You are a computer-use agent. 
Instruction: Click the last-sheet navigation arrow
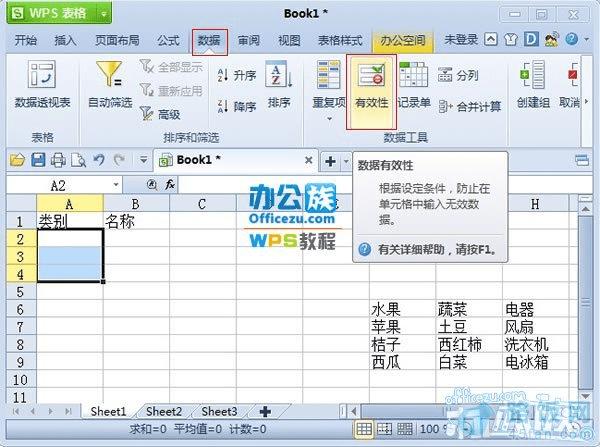click(x=68, y=411)
